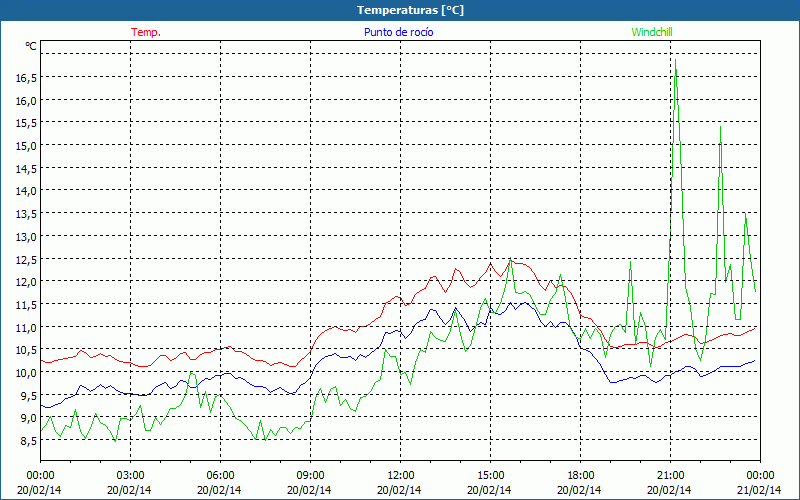800x500 pixels.
Task: Click the 14,5 axis value
Action: [26, 168]
